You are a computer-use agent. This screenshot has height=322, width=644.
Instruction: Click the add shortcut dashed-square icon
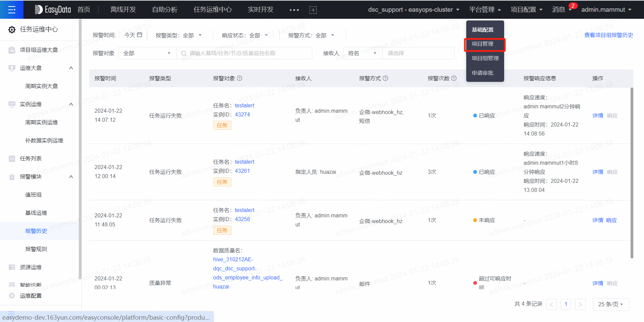(x=313, y=10)
